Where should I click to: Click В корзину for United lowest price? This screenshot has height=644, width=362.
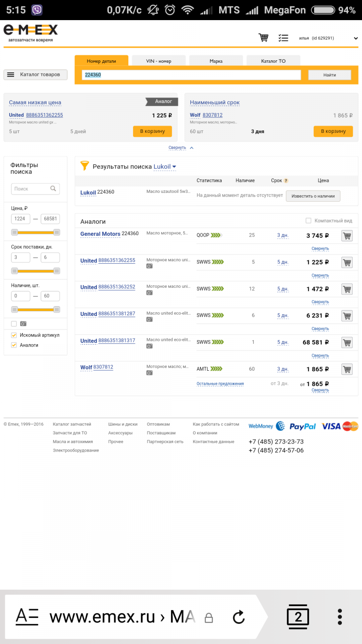point(152,131)
